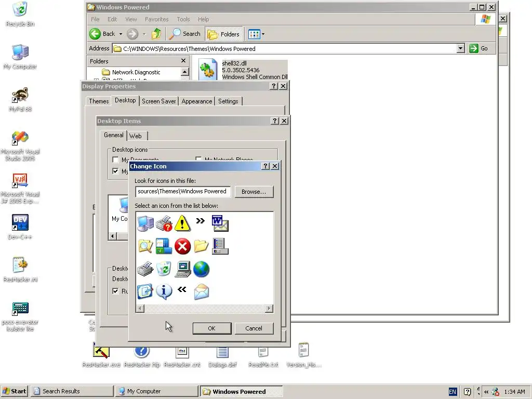Toggle the Folders pane button
Viewport: 532px width, 399px height.
pyautogui.click(x=223, y=34)
